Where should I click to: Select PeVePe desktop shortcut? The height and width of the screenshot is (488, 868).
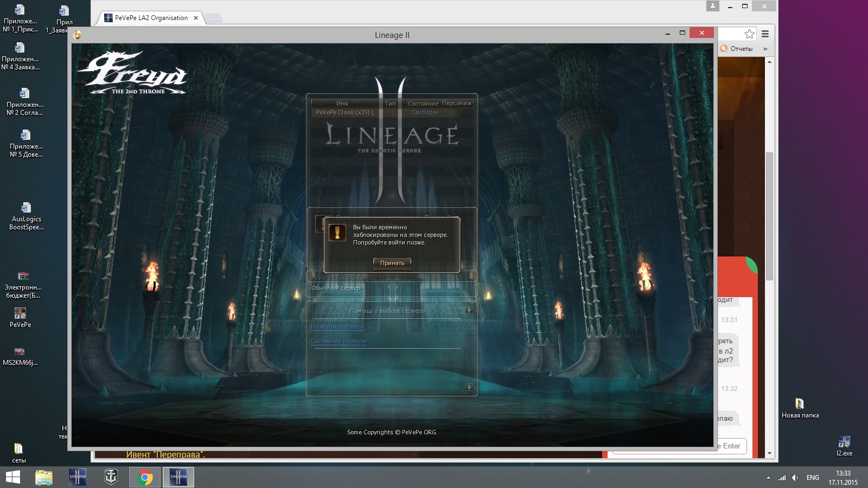point(20,318)
